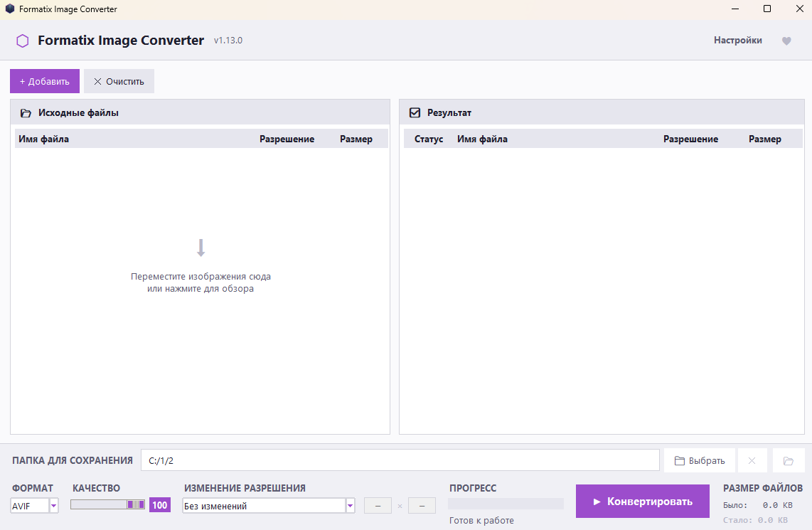
Task: Sort source files by Разрешение column
Action: (287, 139)
